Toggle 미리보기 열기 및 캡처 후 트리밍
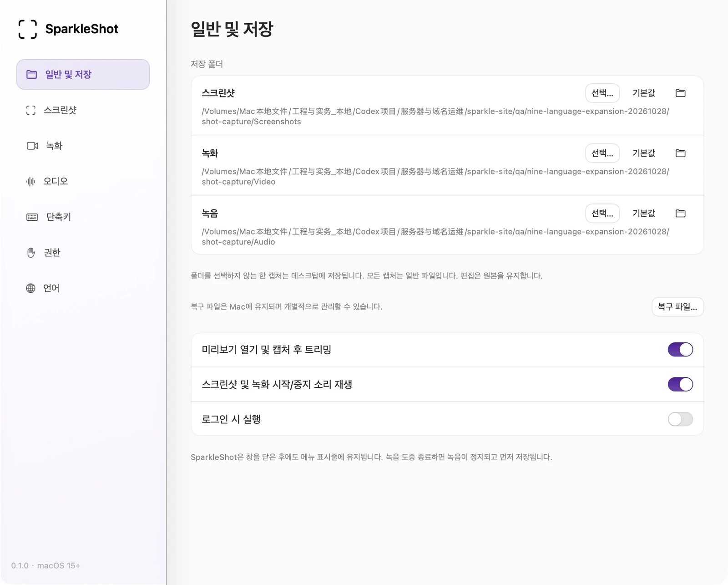 [680, 350]
